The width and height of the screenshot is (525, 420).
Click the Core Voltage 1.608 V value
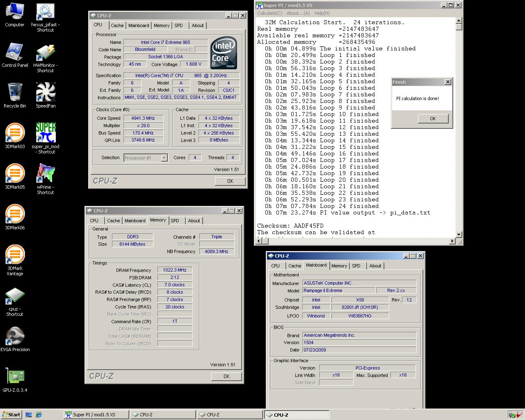[x=194, y=64]
